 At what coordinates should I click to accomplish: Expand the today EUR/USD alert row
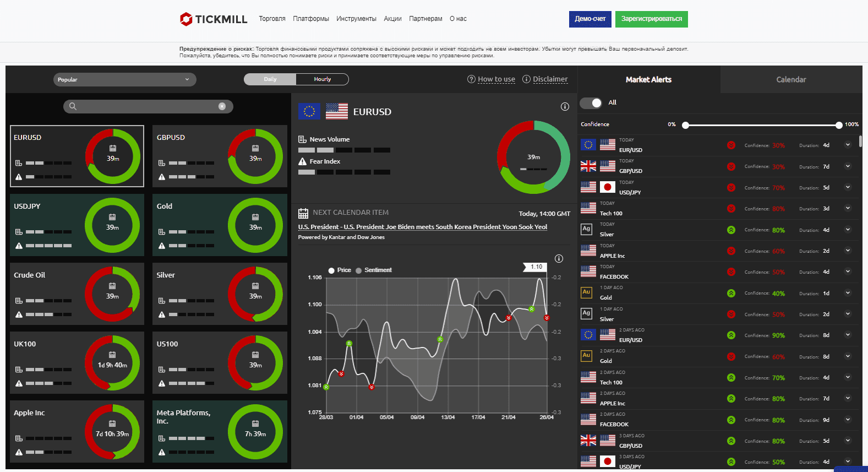click(x=848, y=145)
